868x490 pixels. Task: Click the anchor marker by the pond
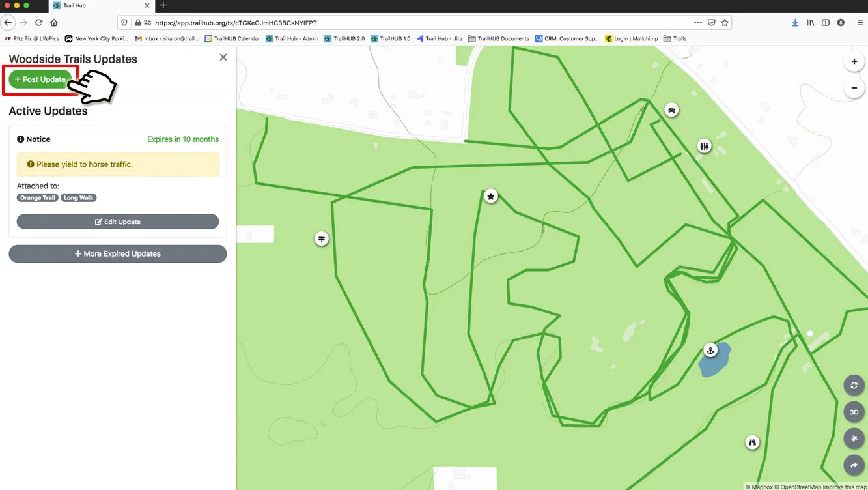click(x=711, y=351)
